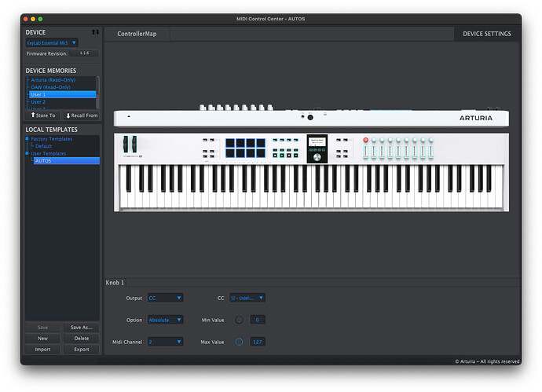Select the pitch bend wheel on the keyboard

click(126, 144)
